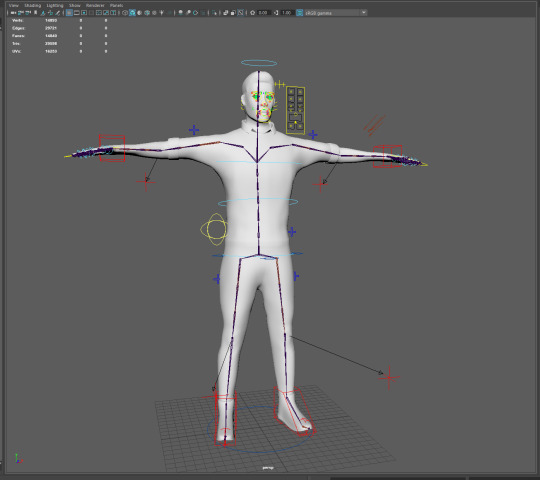The height and width of the screenshot is (480, 540).
Task: Toggle the view transform button beside sRGB gamma
Action: 300,13
